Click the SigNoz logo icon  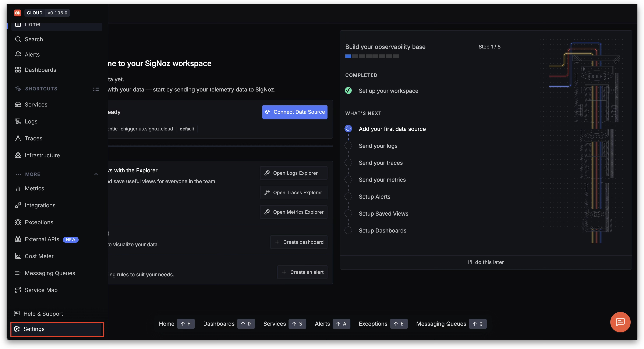pos(18,13)
